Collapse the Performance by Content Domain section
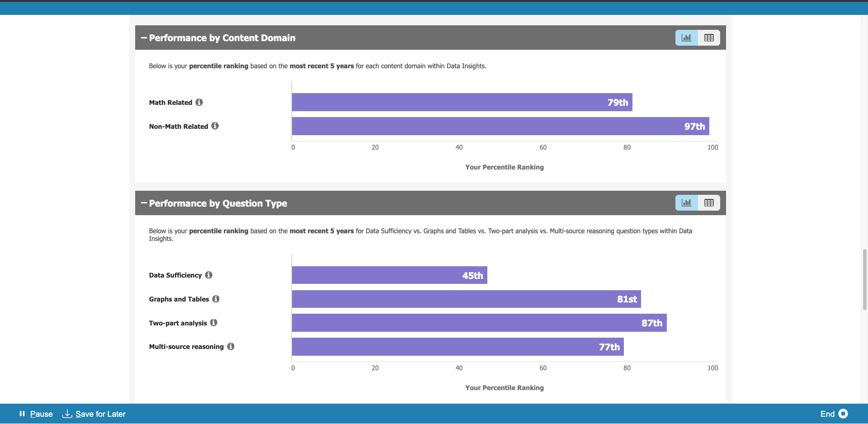Screen dimensions: 868x424 (144, 38)
